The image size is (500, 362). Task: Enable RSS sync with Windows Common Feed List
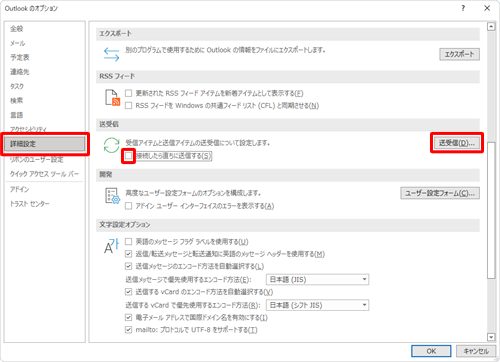[128, 106]
